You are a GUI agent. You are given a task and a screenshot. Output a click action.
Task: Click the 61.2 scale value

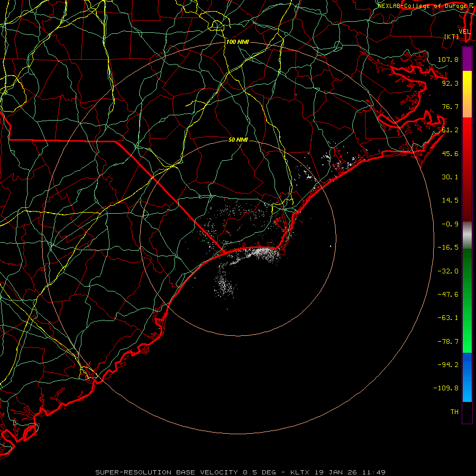click(x=450, y=130)
